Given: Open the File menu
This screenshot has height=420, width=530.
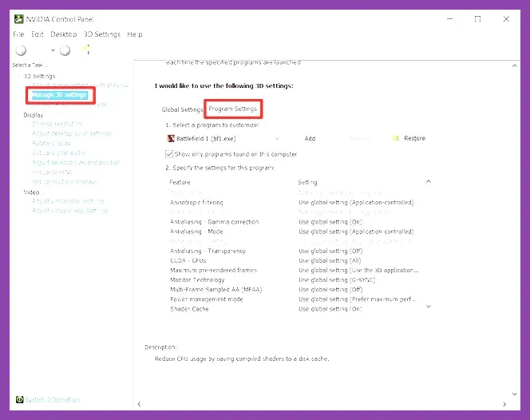Looking at the screenshot, I should (x=18, y=34).
